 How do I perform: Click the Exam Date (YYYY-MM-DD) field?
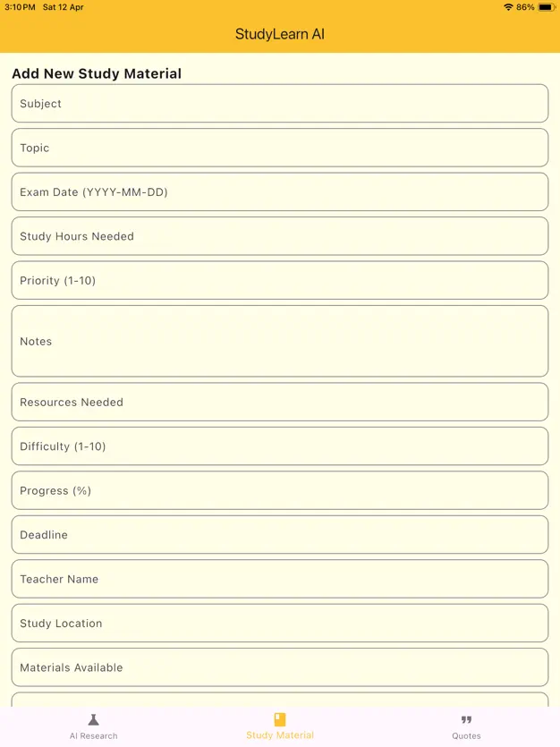[280, 192]
